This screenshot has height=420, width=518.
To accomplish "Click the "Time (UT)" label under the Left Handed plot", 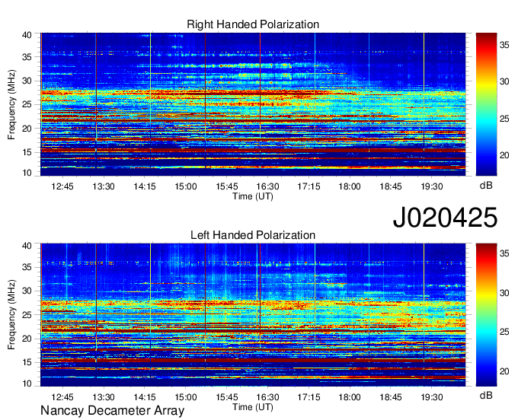I will [253, 407].
